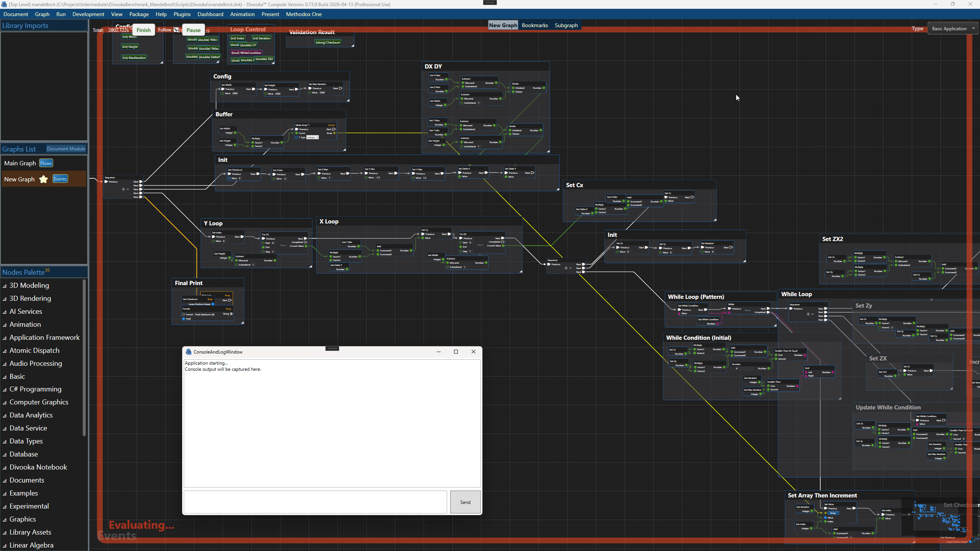Select the New Graph tab

point(503,25)
